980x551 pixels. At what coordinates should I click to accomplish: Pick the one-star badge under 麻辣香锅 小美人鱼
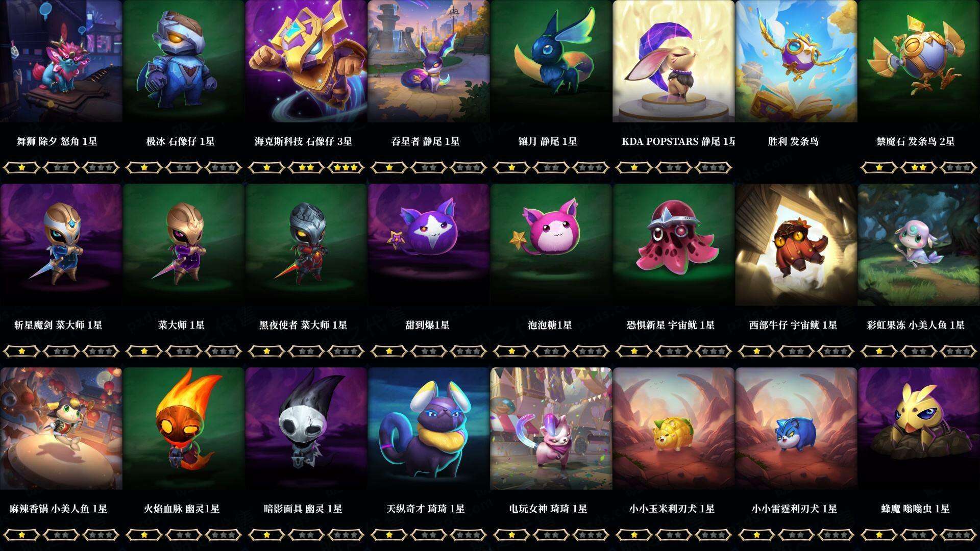click(x=21, y=535)
